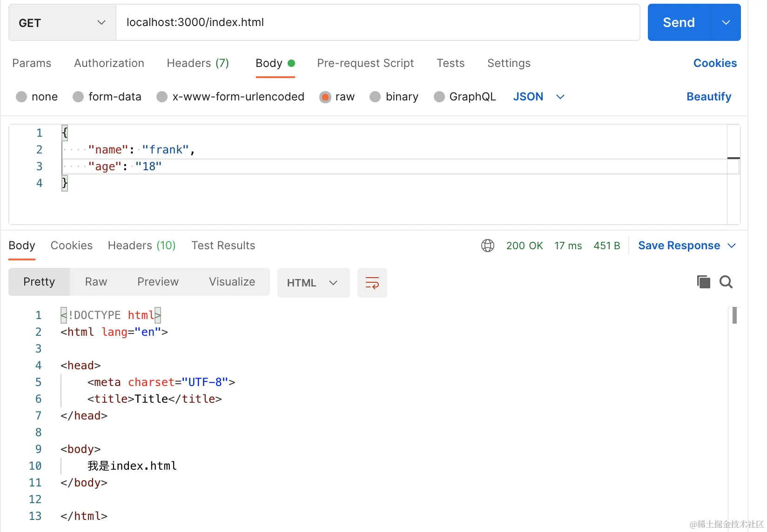Select the response Body tab

pos(22,246)
